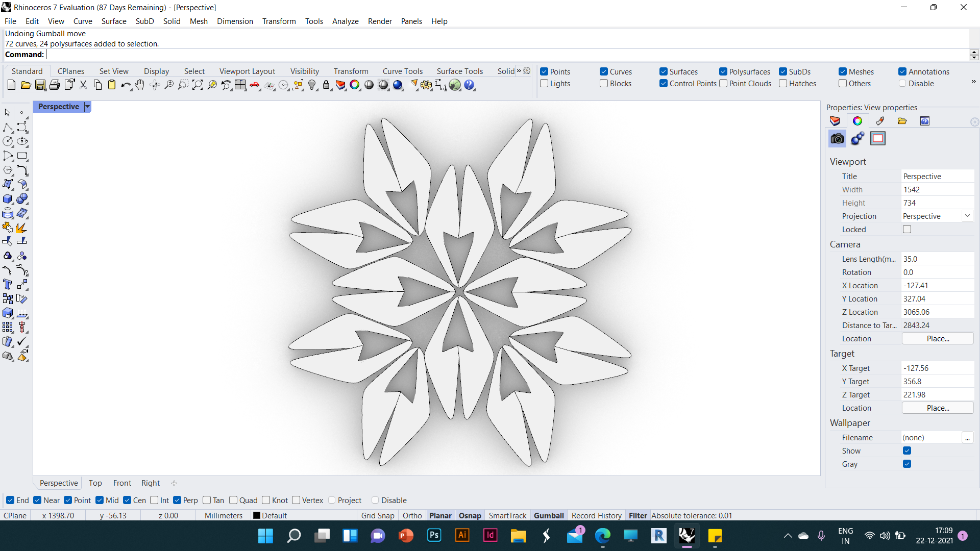Screen dimensions: 980x551
Task: Click the Zoom Extents icon
Action: (x=198, y=85)
